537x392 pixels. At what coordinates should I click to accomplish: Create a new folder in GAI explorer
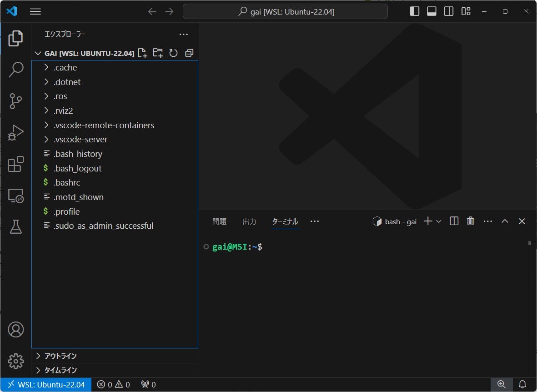click(158, 53)
